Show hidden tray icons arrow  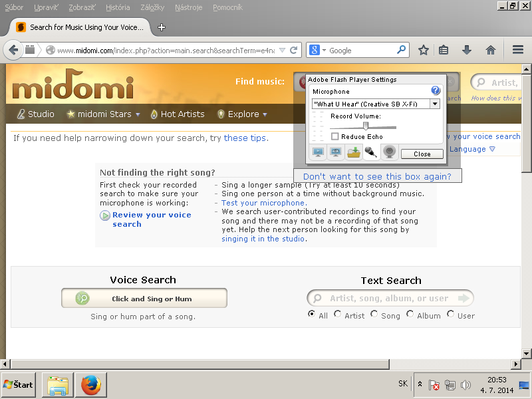click(x=420, y=384)
